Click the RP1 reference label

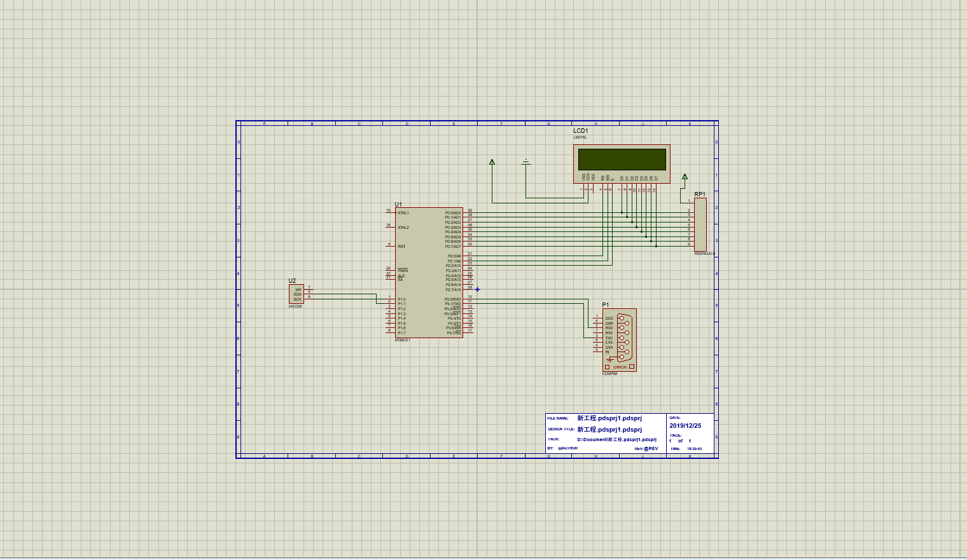pyautogui.click(x=700, y=195)
